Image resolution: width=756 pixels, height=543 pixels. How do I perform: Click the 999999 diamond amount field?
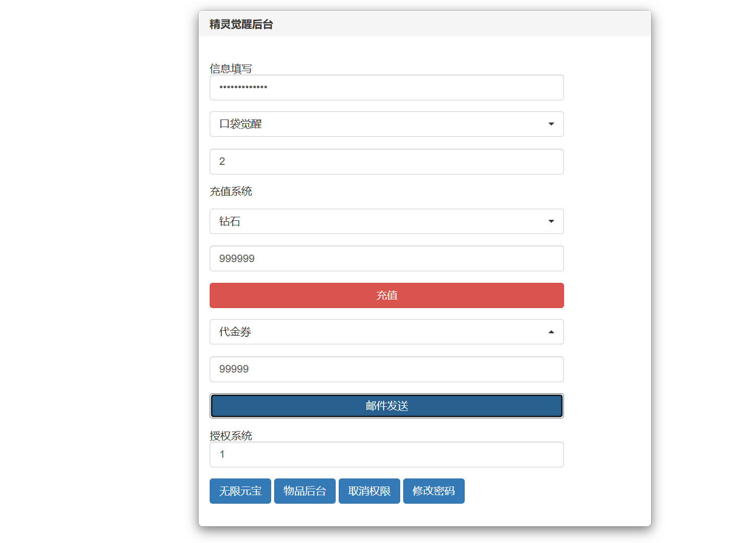(387, 258)
